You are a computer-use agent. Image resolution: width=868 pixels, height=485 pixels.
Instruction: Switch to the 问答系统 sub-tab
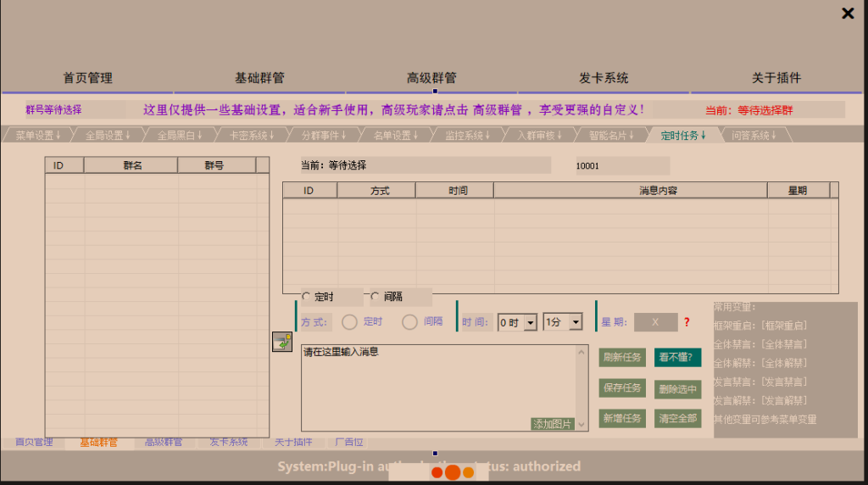(754, 135)
